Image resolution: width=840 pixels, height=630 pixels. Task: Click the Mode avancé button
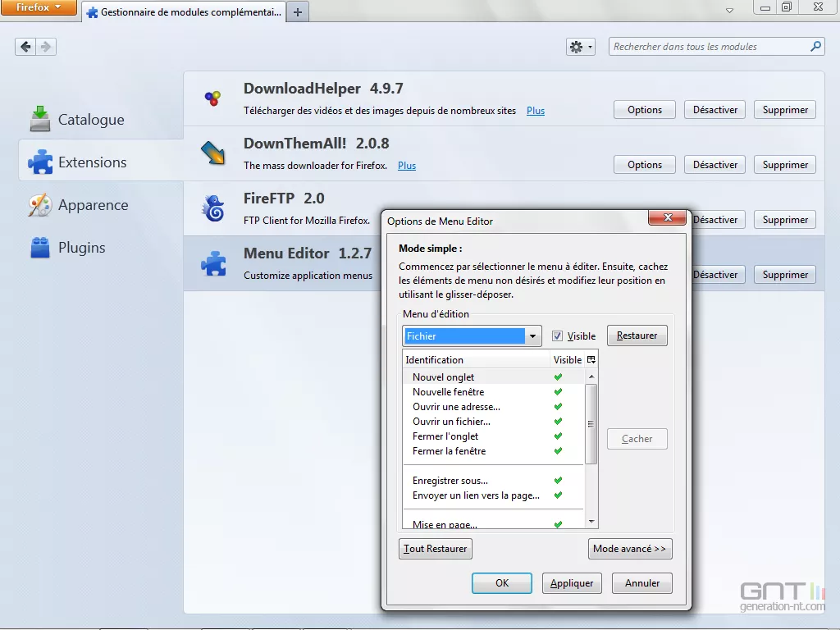(x=630, y=548)
